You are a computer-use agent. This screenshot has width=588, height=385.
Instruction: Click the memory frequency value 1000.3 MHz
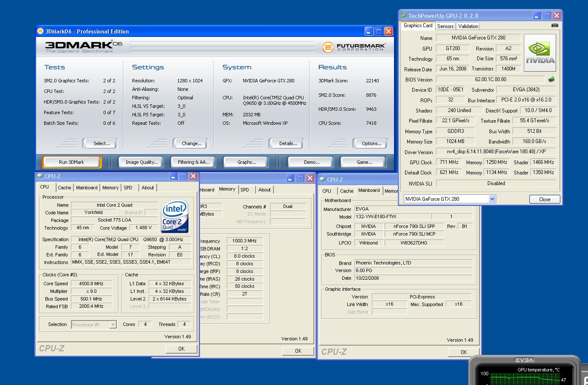click(x=245, y=241)
